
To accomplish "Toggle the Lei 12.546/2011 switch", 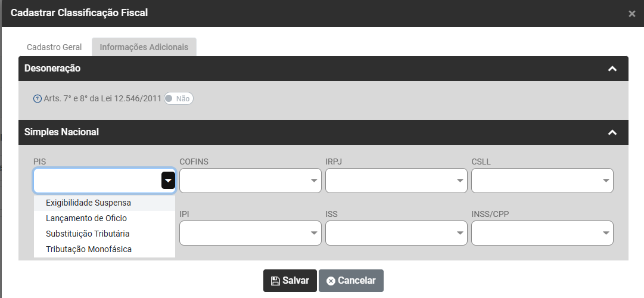I will pos(179,99).
